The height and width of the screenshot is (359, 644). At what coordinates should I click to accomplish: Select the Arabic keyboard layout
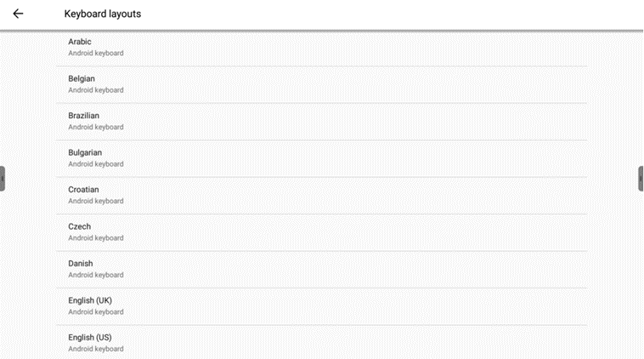(x=80, y=42)
